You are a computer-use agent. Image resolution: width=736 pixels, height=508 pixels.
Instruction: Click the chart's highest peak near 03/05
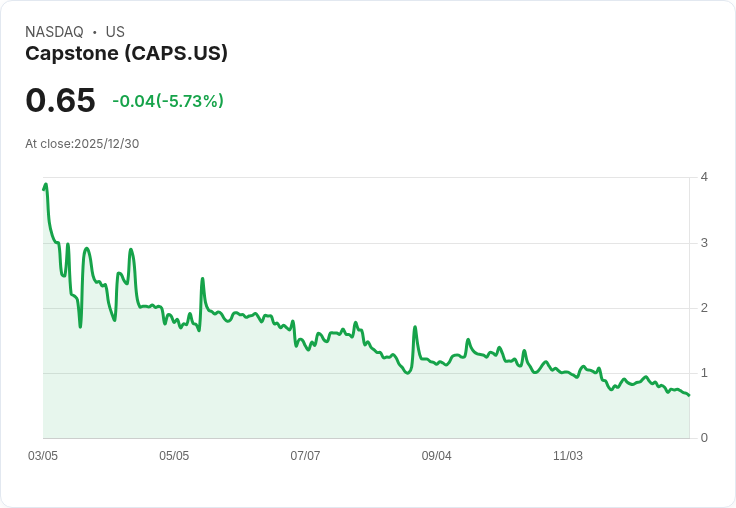click(x=46, y=185)
